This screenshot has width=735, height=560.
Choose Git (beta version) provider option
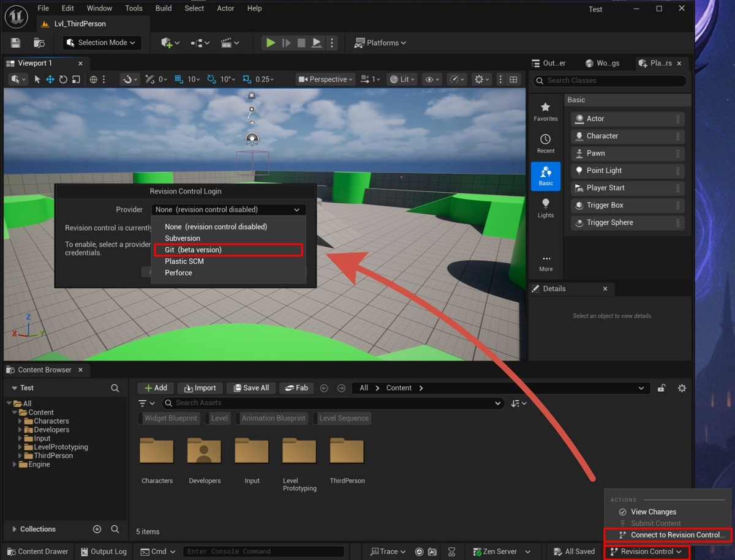(x=227, y=250)
